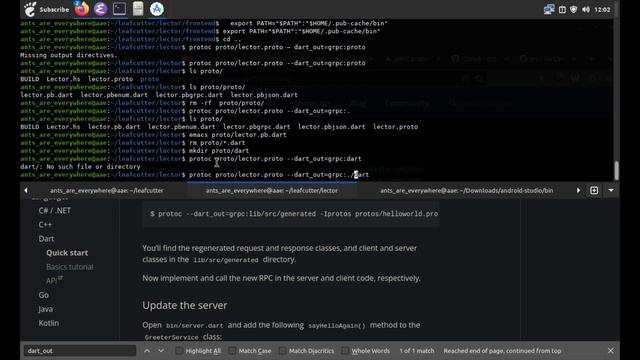Enable the Highlight All checkbox

click(x=179, y=351)
